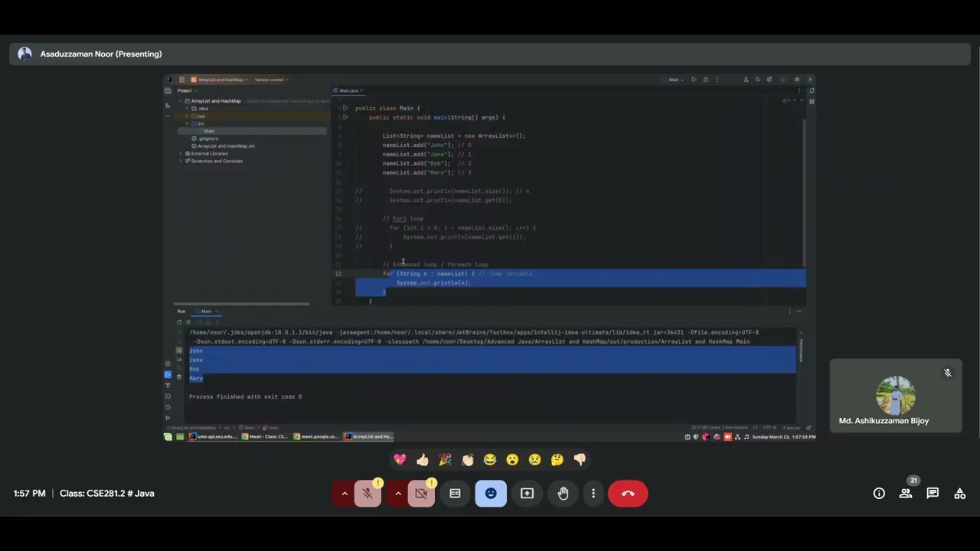This screenshot has height=551, width=980.
Task: Select the Run tool window tab
Action: tap(181, 311)
